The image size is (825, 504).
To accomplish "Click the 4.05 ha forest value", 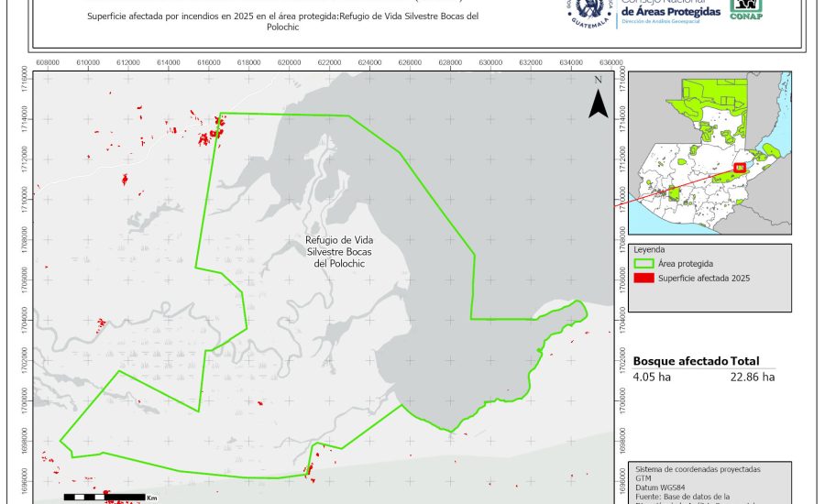I will pyautogui.click(x=651, y=377).
